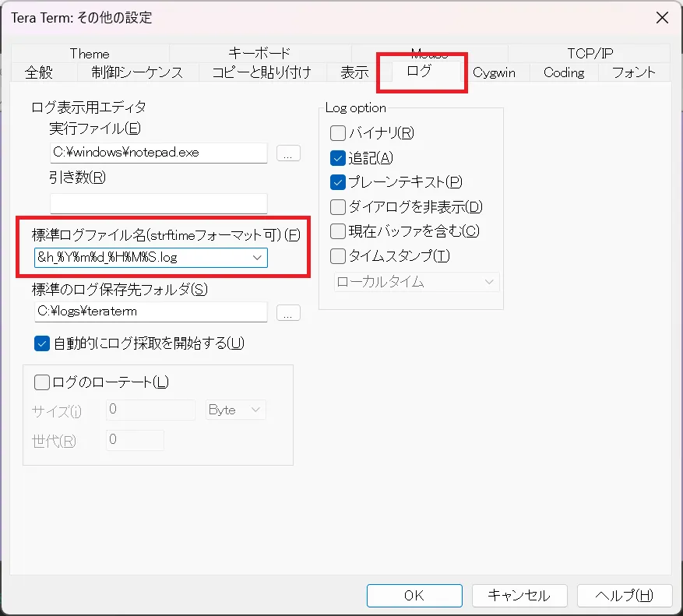Open the キーボード tab
This screenshot has width=683, height=616.
(x=259, y=54)
